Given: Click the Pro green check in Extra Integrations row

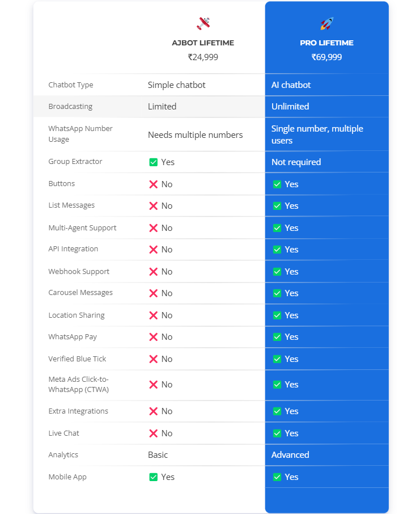Looking at the screenshot, I should point(277,411).
